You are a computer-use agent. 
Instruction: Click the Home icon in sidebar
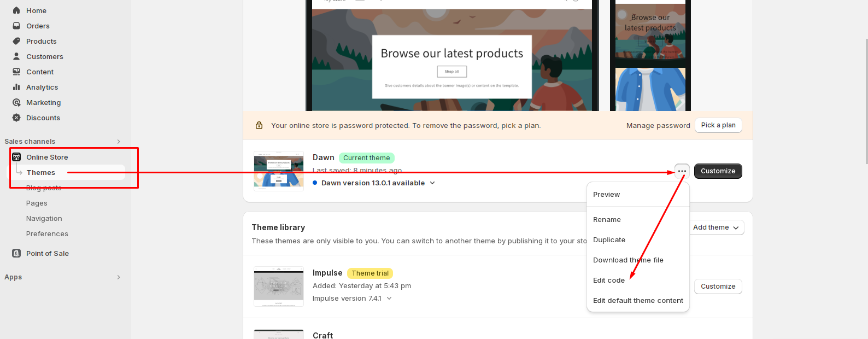pos(16,10)
